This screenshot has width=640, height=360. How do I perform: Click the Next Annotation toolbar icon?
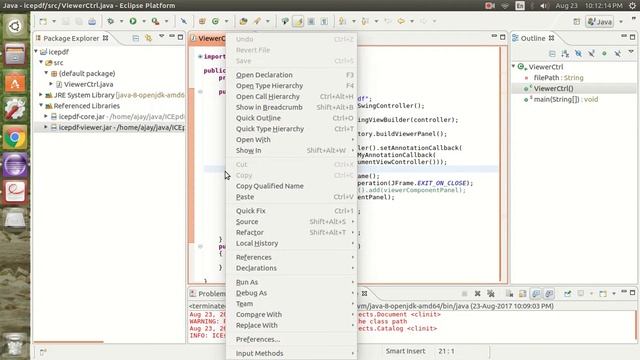point(342,21)
